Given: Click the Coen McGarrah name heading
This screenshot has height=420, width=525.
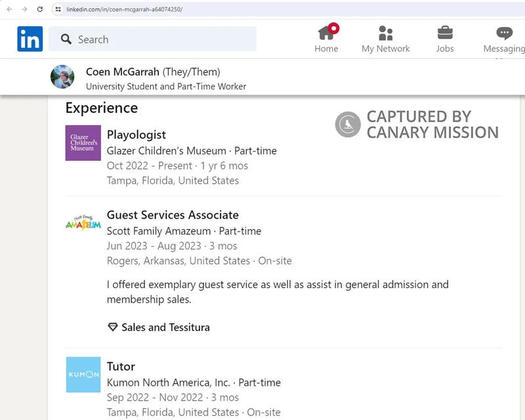Looking at the screenshot, I should click(123, 72).
